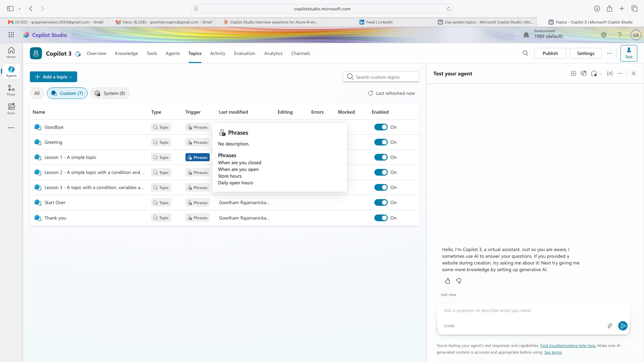Screen dimensions: 644x362
Task: Disable the Lesson 3 topic
Action: (x=381, y=187)
